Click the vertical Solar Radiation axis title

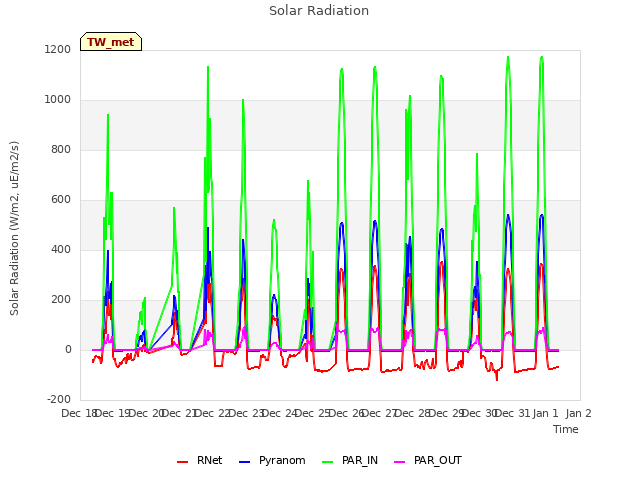pos(14,228)
